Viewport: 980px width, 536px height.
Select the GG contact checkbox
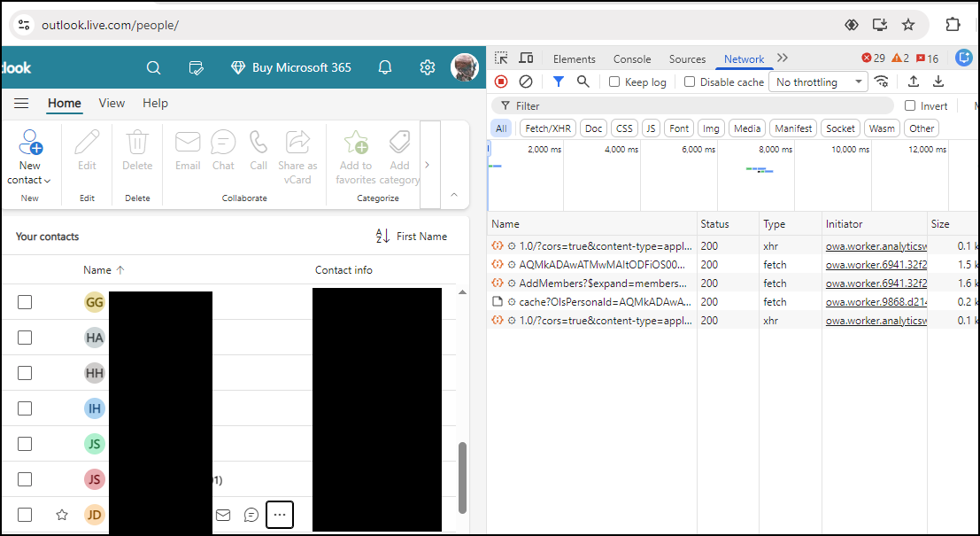pos(25,302)
